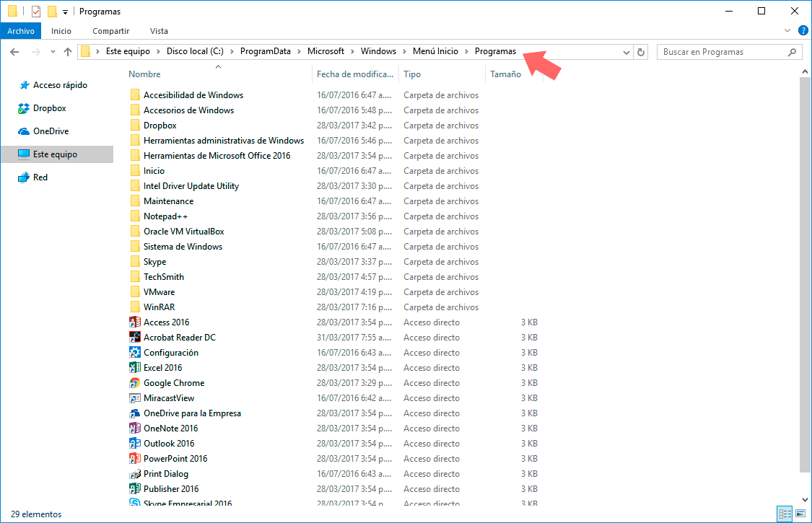Click the vertical scrollbar thumb of file list
The width and height of the screenshot is (812, 523).
tap(805, 274)
